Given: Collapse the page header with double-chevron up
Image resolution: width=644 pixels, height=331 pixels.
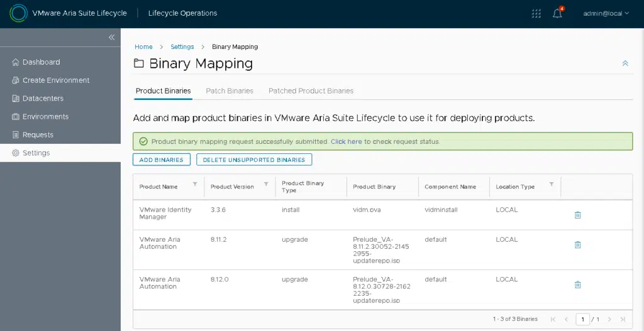Looking at the screenshot, I should tap(625, 63).
